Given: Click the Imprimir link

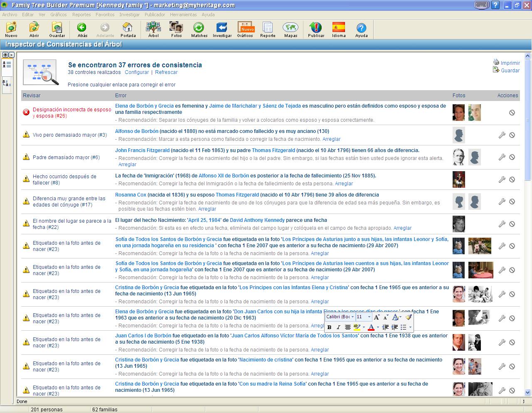Looking at the screenshot, I should click(x=510, y=63).
